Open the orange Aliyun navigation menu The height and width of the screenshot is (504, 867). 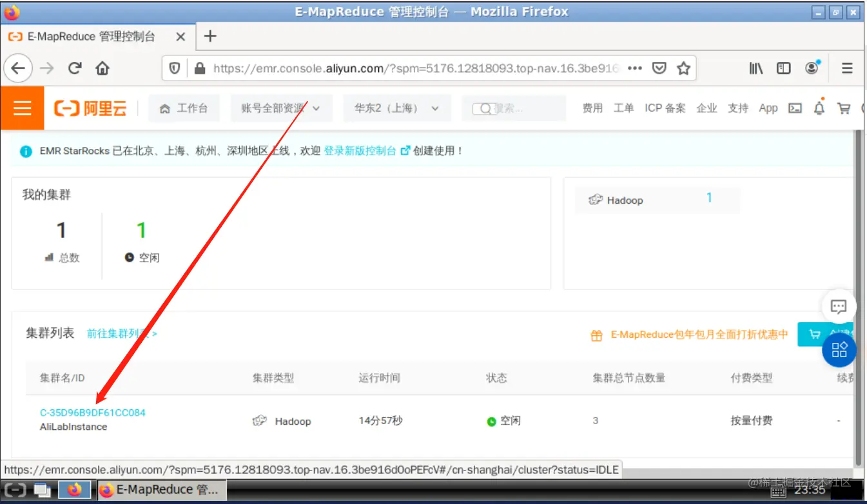point(22,108)
